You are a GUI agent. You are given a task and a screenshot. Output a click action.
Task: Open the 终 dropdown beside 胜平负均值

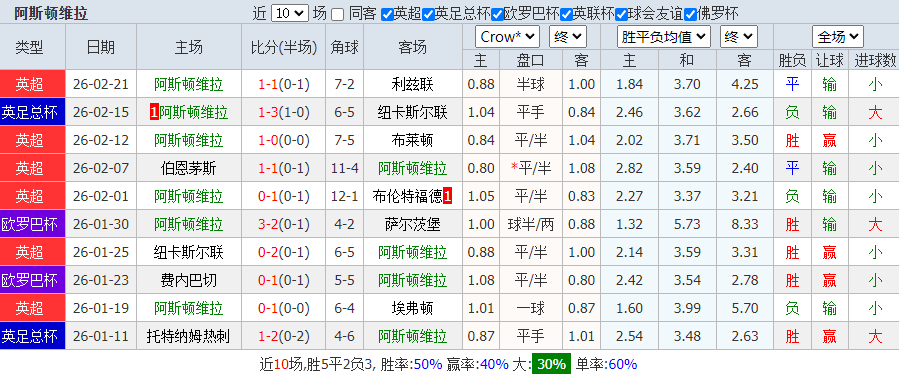[x=739, y=37]
